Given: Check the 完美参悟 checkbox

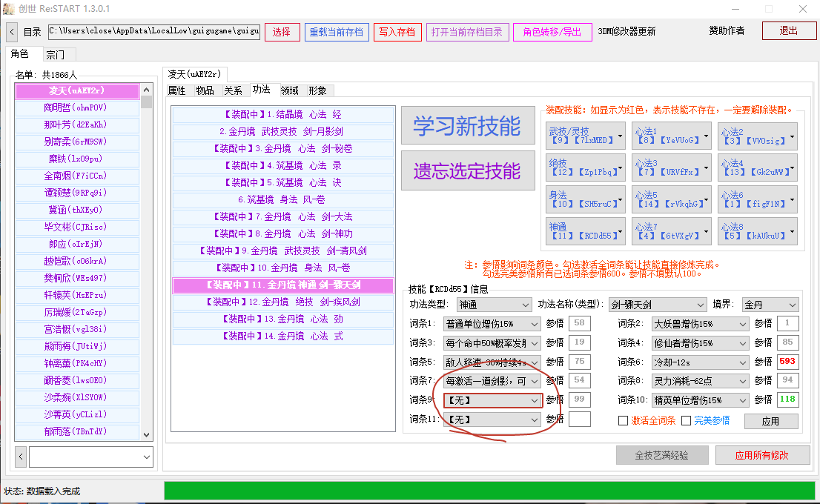Looking at the screenshot, I should [x=686, y=420].
